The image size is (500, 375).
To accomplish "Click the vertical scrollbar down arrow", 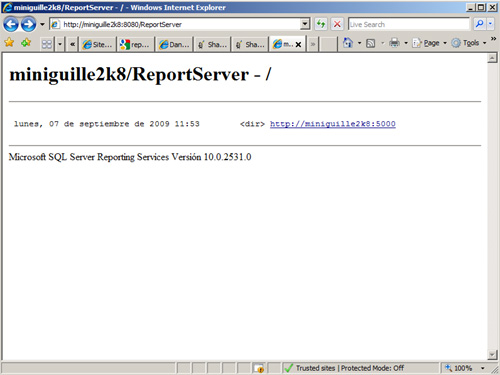I will pyautogui.click(x=492, y=354).
